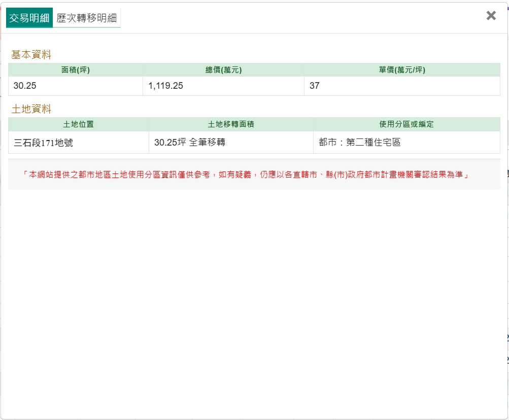
Task: Select the 30.25 area value in 基本資料
Action: 25,86
